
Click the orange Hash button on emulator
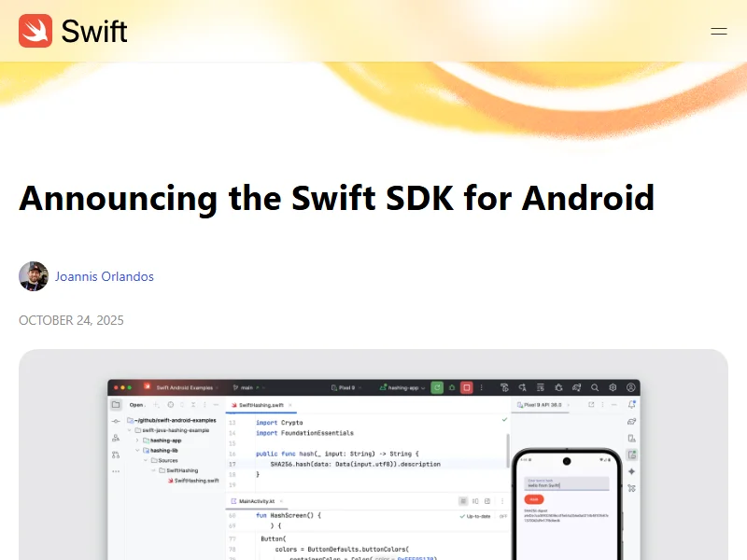point(535,499)
